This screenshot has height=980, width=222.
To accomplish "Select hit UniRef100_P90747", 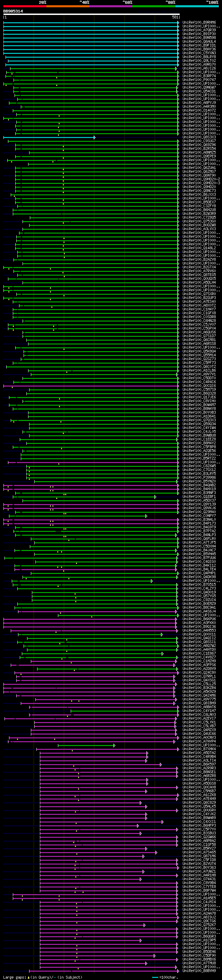I will pyautogui.click(x=199, y=80).
